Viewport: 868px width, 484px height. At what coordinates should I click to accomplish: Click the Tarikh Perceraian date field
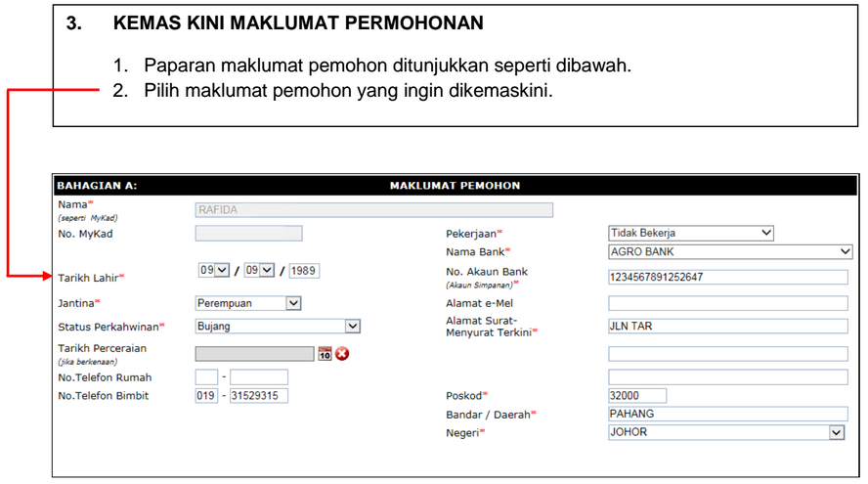[255, 353]
